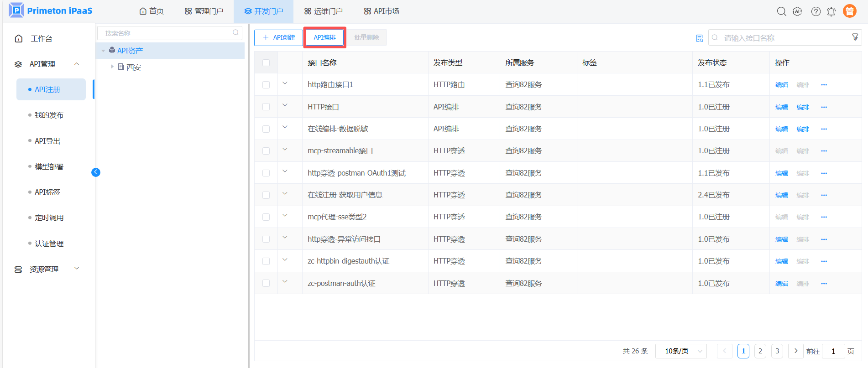Open more actions for http路由接口1 row

(x=824, y=85)
